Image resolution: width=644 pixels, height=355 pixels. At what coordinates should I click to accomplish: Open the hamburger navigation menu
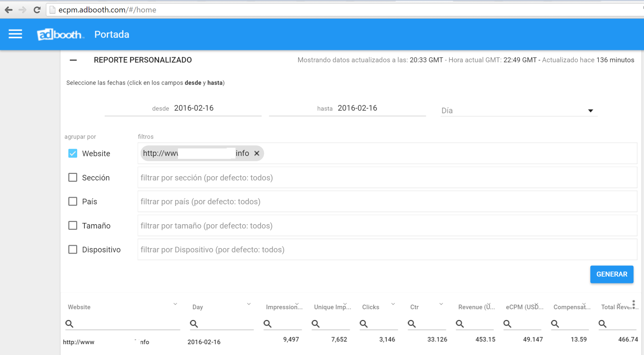point(15,34)
